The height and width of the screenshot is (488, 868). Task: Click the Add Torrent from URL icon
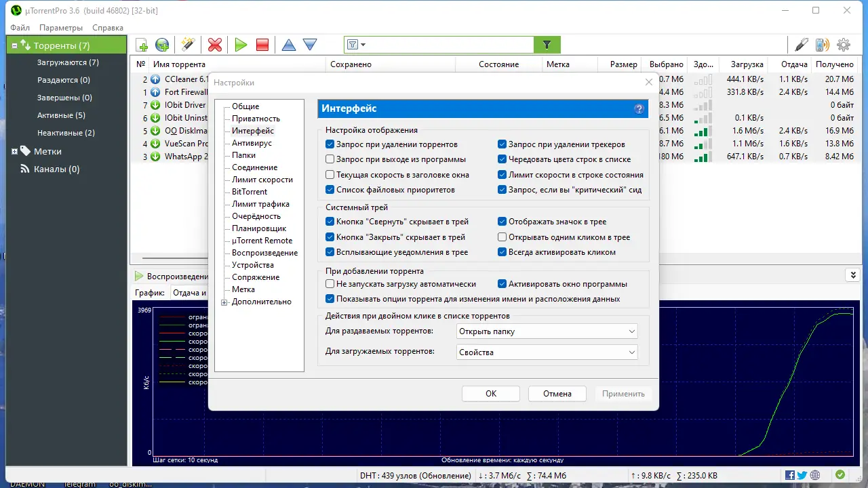coord(162,45)
